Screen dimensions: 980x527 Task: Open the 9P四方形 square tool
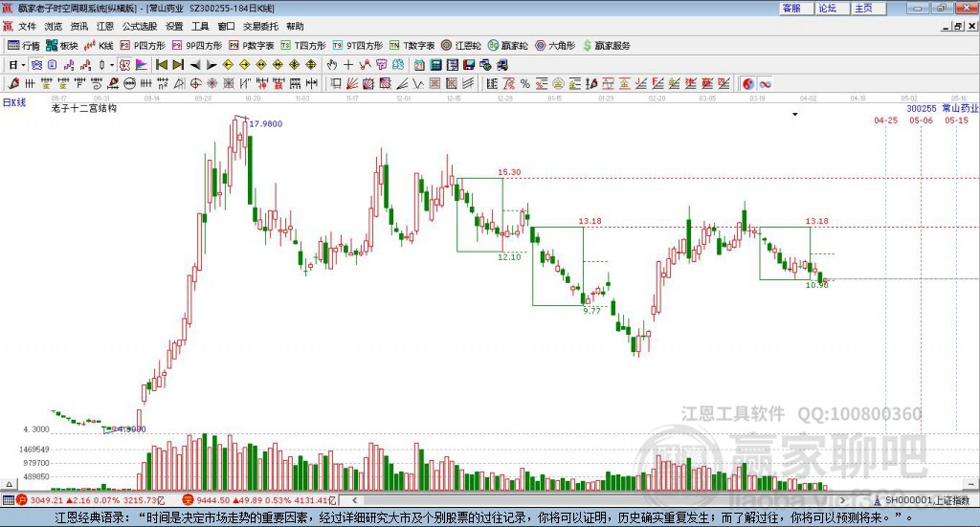coord(197,46)
